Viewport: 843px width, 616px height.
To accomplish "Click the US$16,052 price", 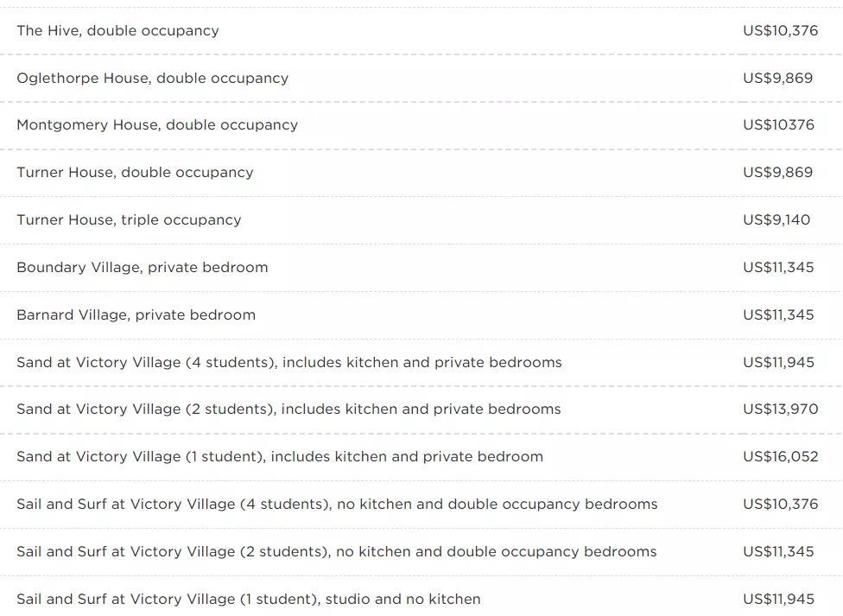I will coord(781,457).
